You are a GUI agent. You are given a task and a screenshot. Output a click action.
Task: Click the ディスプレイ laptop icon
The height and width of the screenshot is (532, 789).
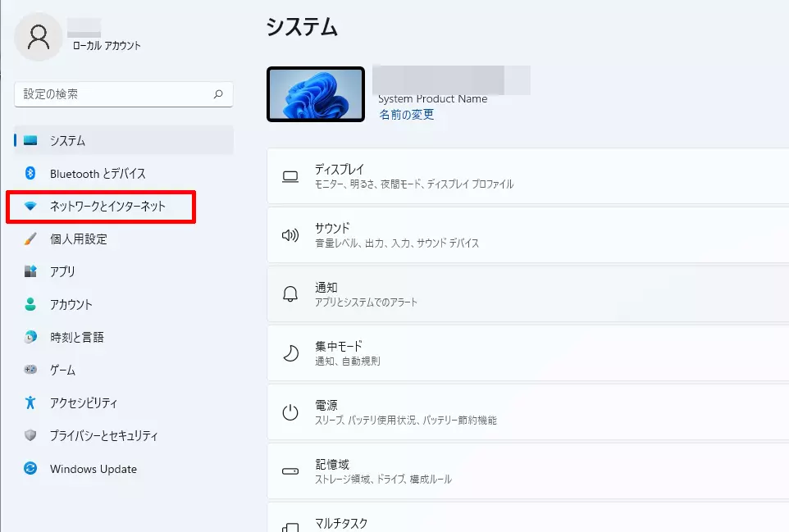pos(290,176)
